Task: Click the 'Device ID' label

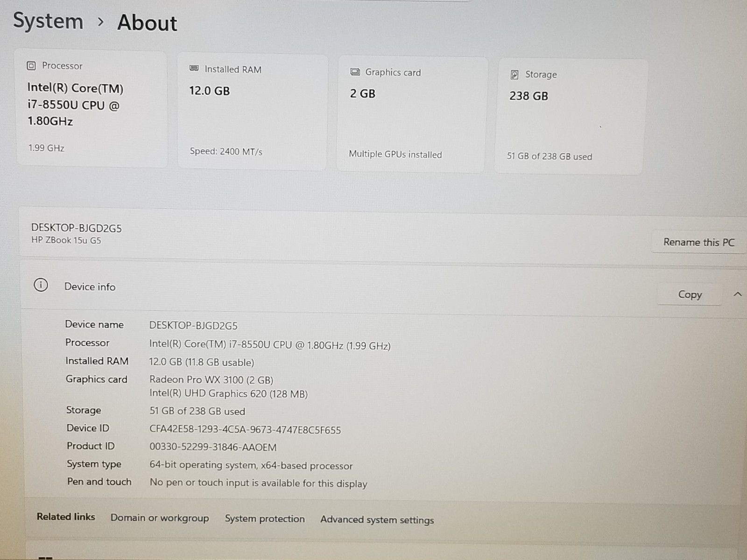Action: click(88, 428)
